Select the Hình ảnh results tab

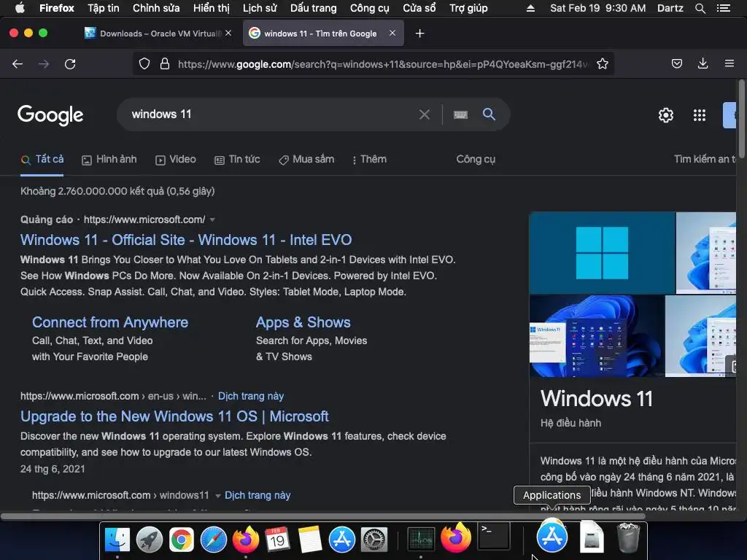pyautogui.click(x=109, y=160)
